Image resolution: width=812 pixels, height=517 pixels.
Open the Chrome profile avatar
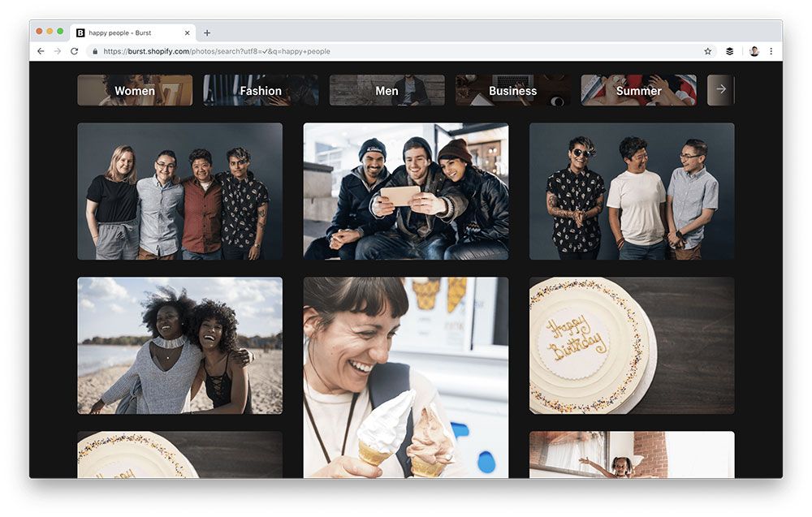tap(754, 51)
